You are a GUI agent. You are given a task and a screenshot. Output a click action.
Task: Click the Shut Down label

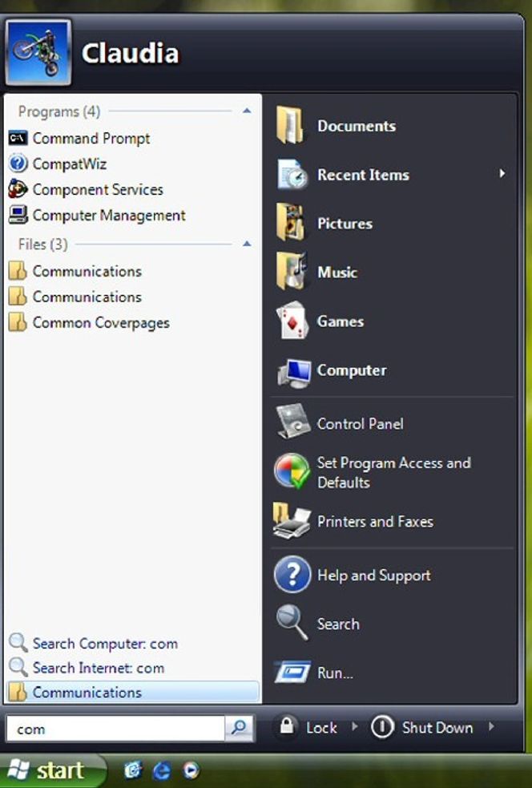click(x=437, y=727)
